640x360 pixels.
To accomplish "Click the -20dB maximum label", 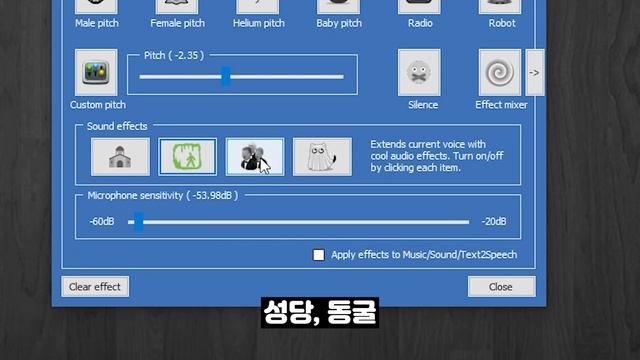I will pos(494,222).
